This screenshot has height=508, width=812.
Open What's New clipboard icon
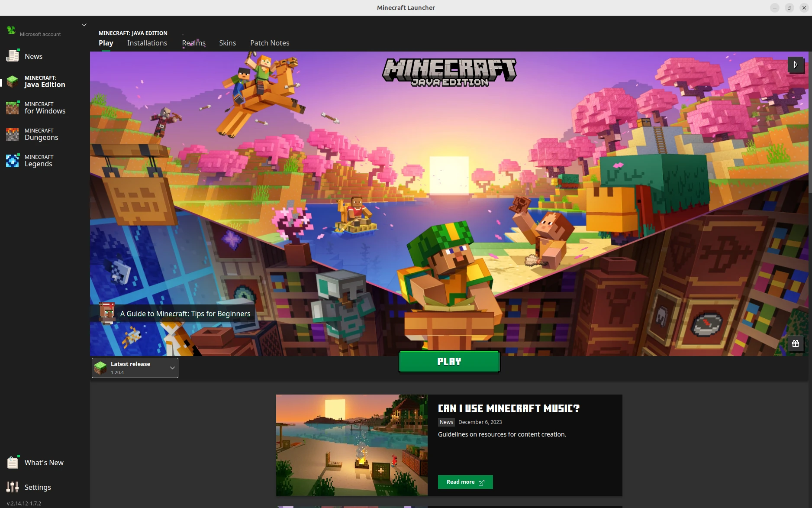click(13, 463)
